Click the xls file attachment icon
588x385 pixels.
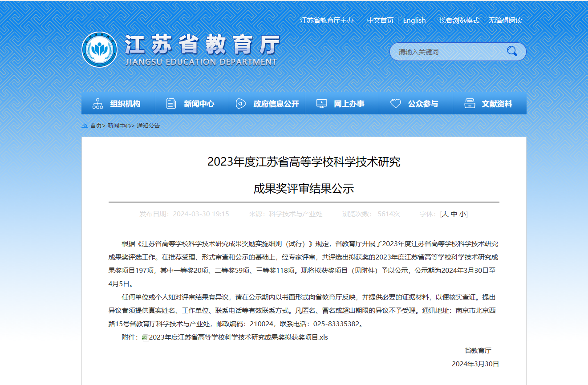pos(145,338)
